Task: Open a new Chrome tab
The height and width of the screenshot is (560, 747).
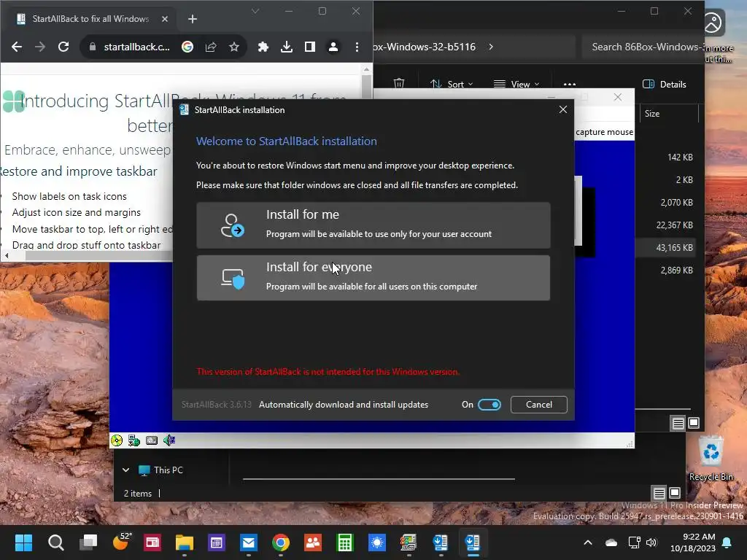Action: point(193,19)
